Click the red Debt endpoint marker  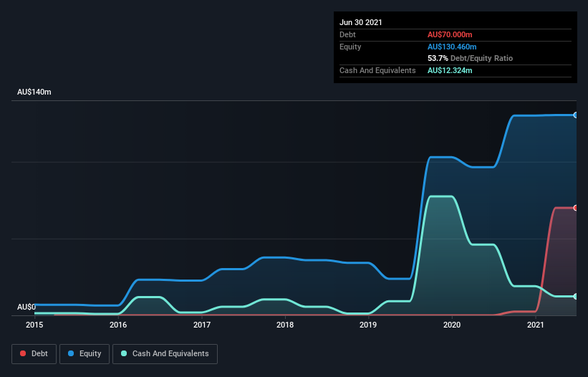[576, 208]
